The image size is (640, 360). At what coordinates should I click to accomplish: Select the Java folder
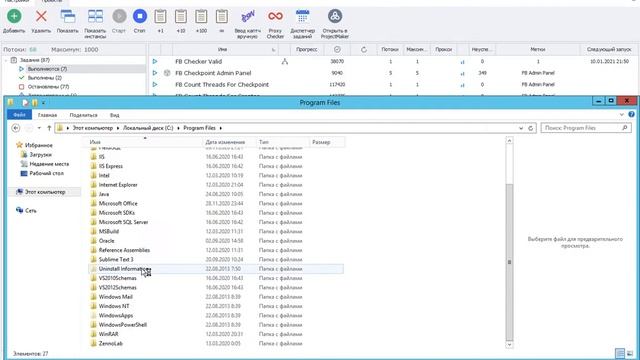point(104,194)
